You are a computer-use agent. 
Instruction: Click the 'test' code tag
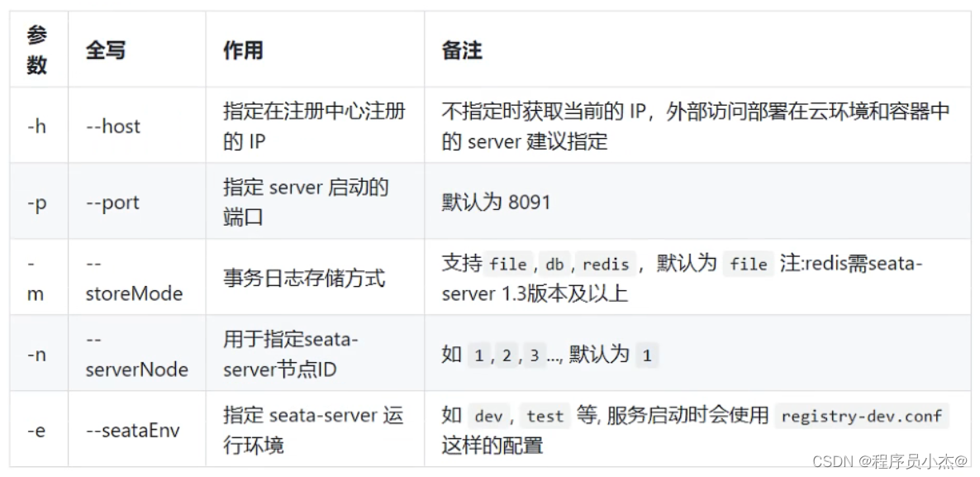[545, 417]
